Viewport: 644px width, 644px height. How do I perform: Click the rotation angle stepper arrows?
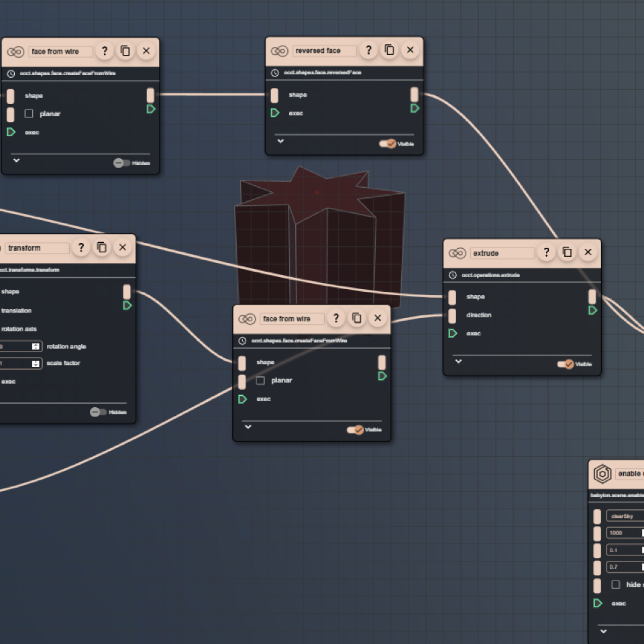[36, 347]
